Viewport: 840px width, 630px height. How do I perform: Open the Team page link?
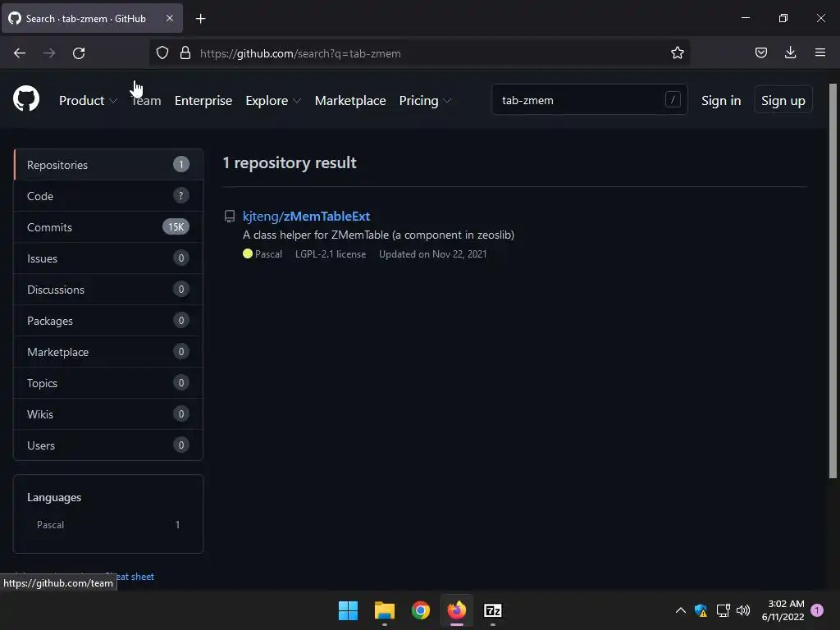pos(146,100)
